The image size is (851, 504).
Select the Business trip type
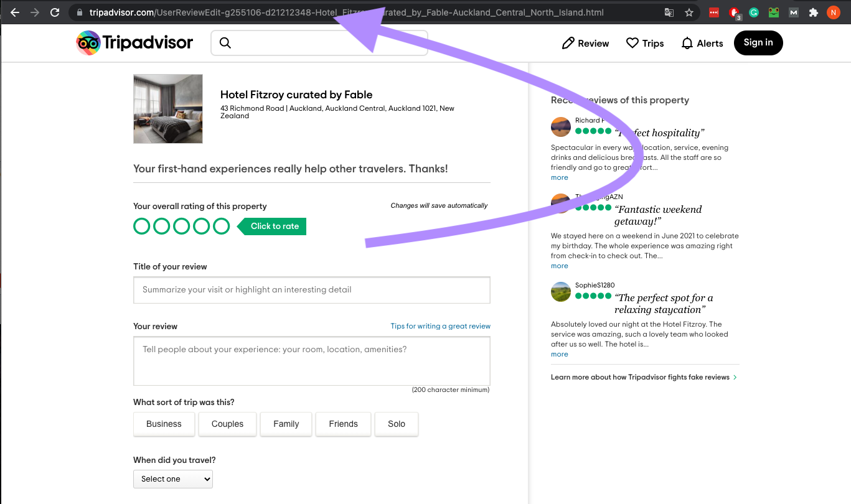click(164, 424)
